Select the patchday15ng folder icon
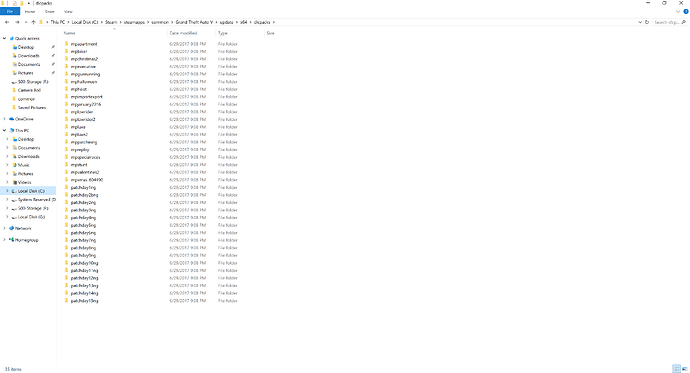Viewport: 690px width, 373px height. [66, 300]
